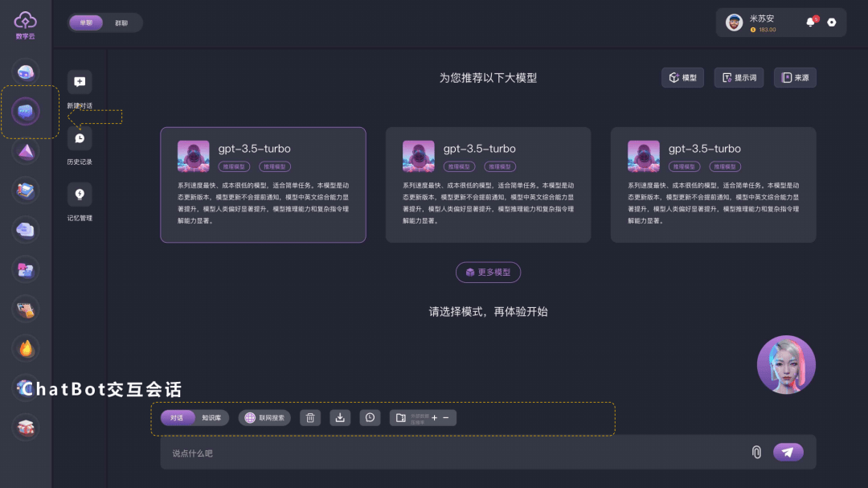
Task: Increase compression rate with plus button
Action: 435,417
